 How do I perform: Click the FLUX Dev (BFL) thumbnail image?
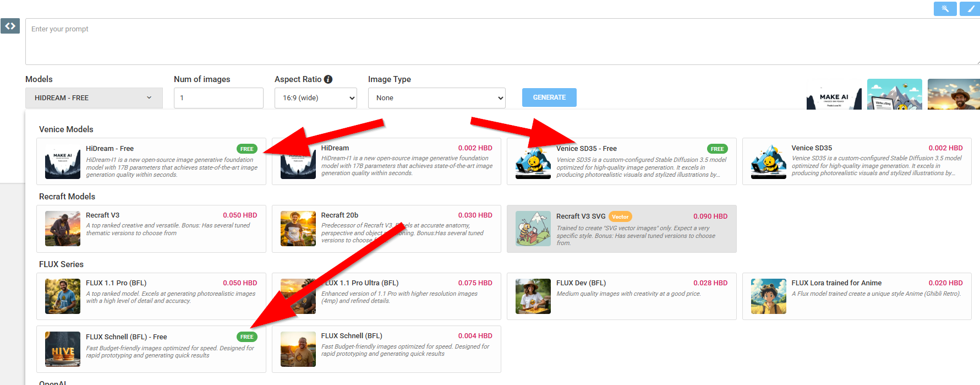point(533,296)
